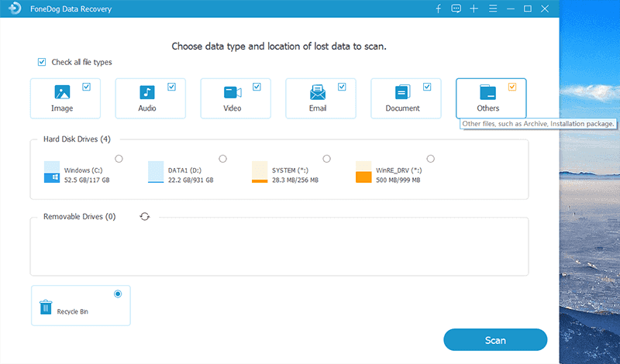Viewport: 620px width, 364px height.
Task: Click the Others tooltip text
Action: [x=538, y=124]
